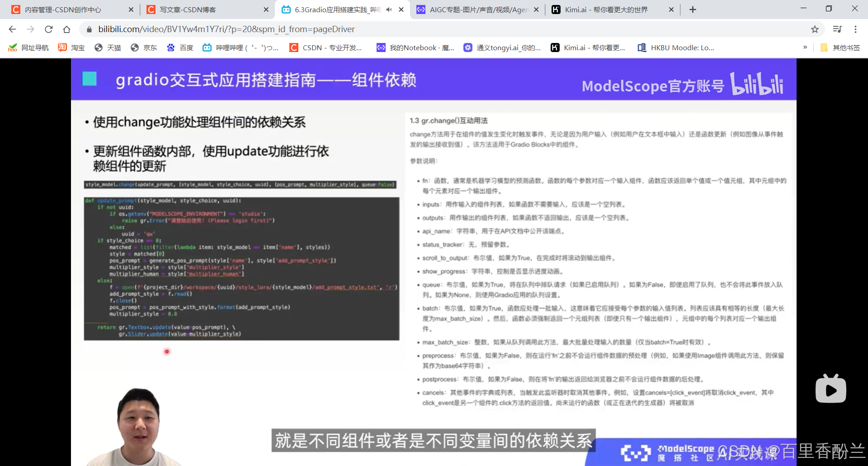
Task: Minimize the browser window
Action: pyautogui.click(x=803, y=8)
